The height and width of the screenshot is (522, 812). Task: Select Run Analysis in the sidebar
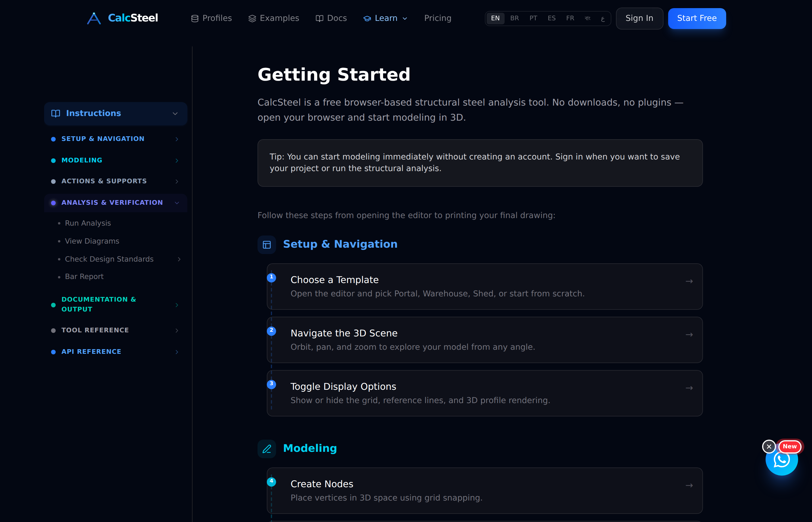point(88,223)
